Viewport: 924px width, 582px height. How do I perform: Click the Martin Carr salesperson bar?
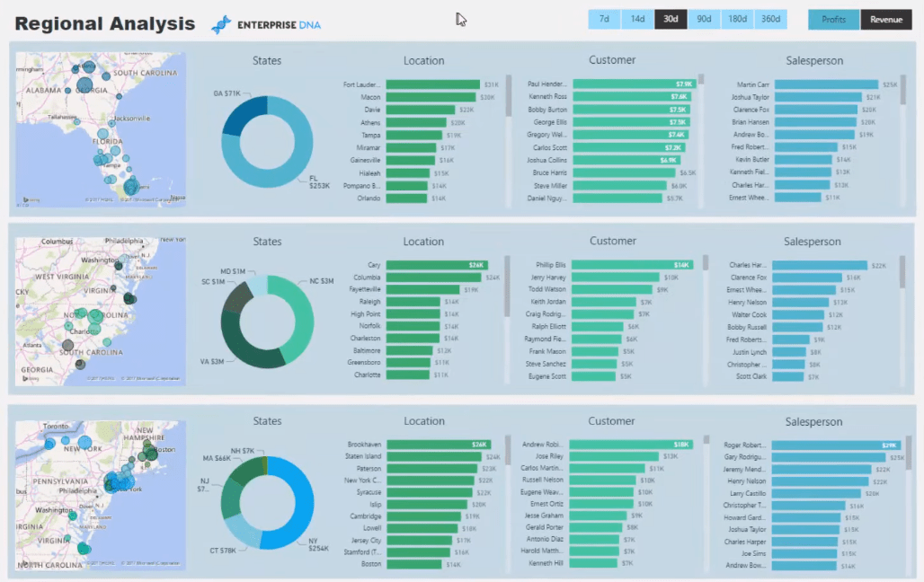pyautogui.click(x=826, y=84)
